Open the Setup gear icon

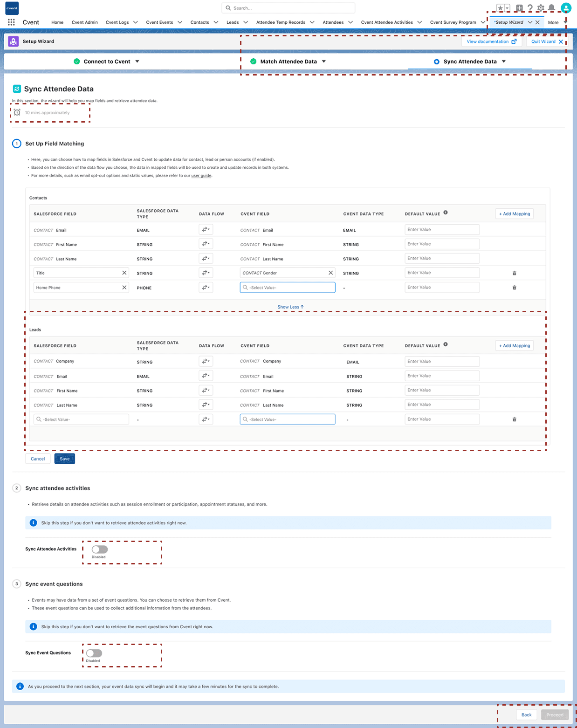coord(541,8)
